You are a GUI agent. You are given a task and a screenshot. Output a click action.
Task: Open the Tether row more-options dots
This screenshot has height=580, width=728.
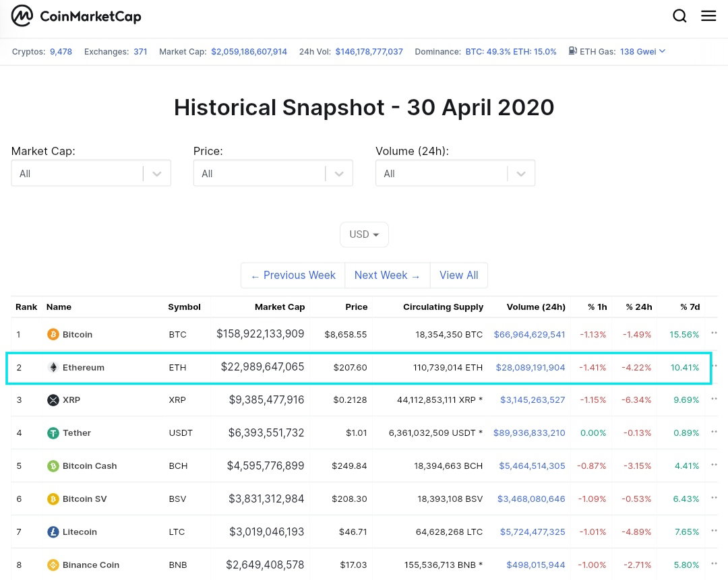(714, 432)
